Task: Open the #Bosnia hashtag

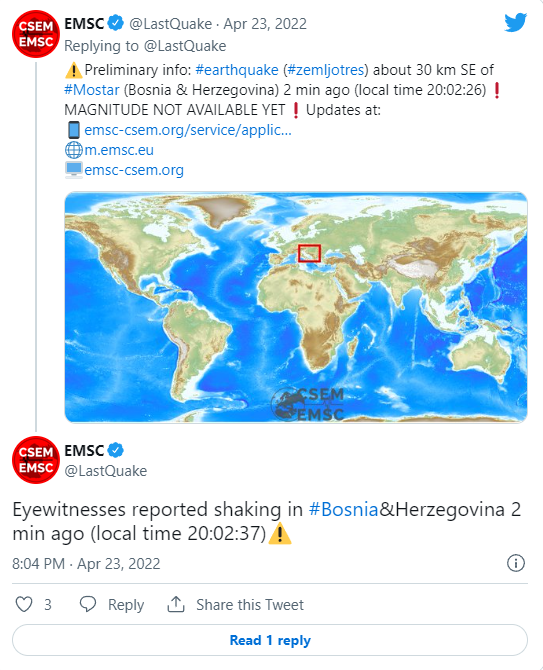Action: (x=343, y=509)
